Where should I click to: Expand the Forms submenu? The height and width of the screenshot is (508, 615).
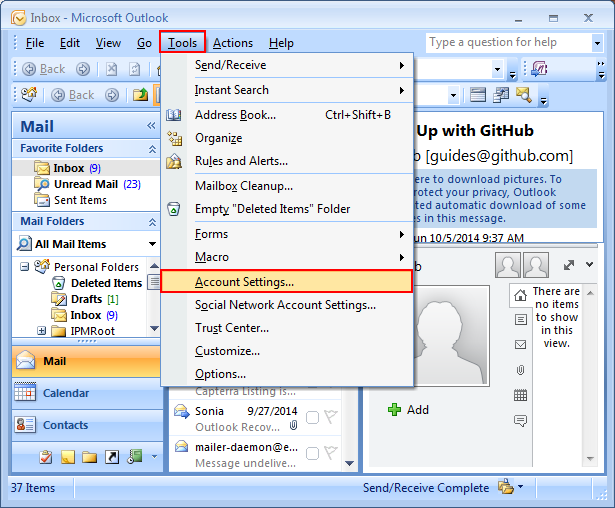tap(287, 234)
